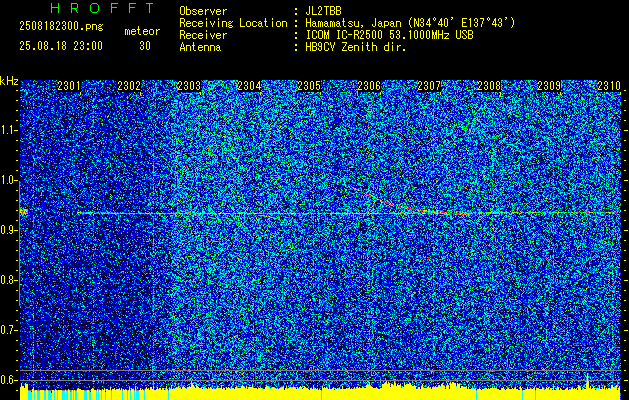Click the Hamamatsu, Japan location text
The height and width of the screenshot is (400, 629).
click(410, 23)
